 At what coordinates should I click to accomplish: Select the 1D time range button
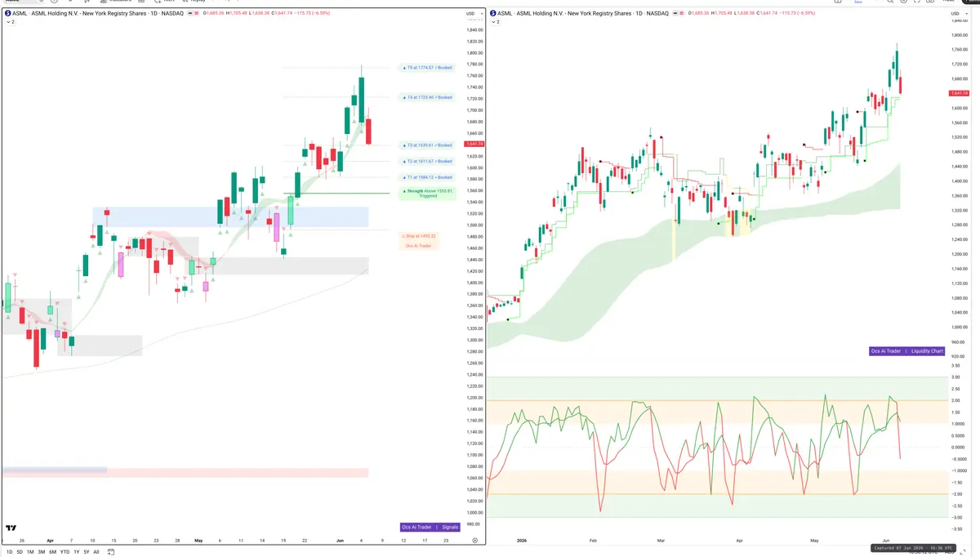click(x=9, y=552)
